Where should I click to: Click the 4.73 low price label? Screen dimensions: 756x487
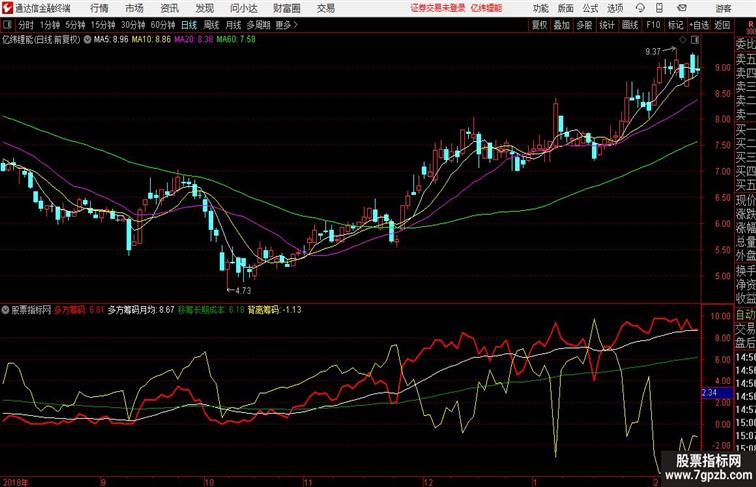[x=243, y=290]
